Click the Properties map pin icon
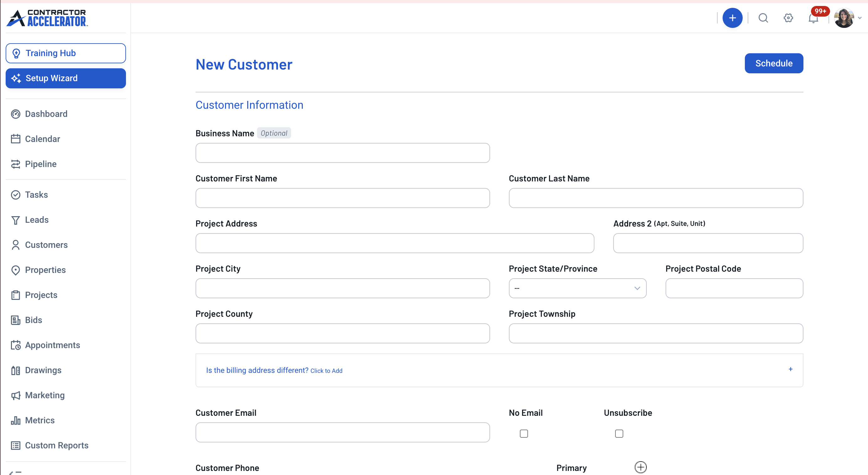 pyautogui.click(x=15, y=270)
